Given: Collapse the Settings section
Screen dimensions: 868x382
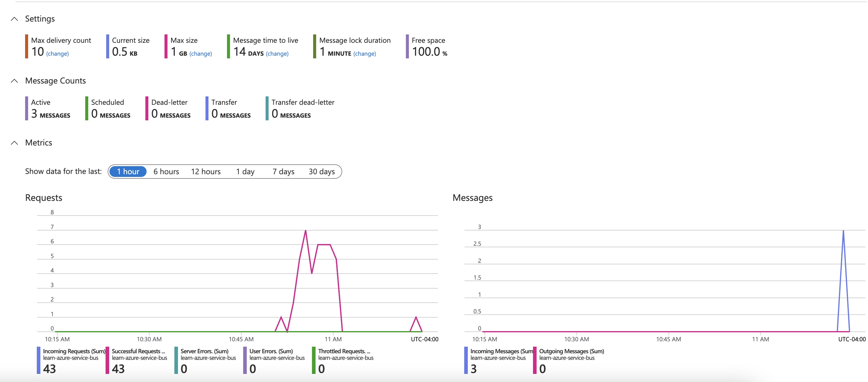Looking at the screenshot, I should coord(14,19).
